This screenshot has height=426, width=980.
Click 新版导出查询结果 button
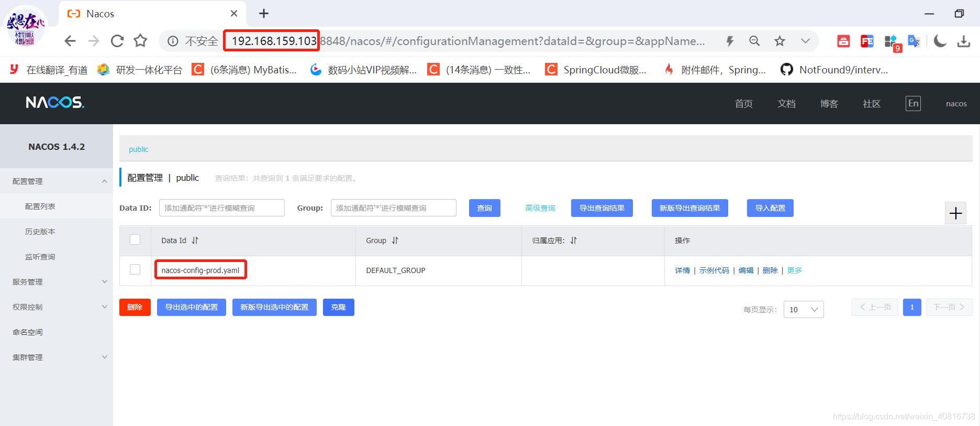[690, 208]
